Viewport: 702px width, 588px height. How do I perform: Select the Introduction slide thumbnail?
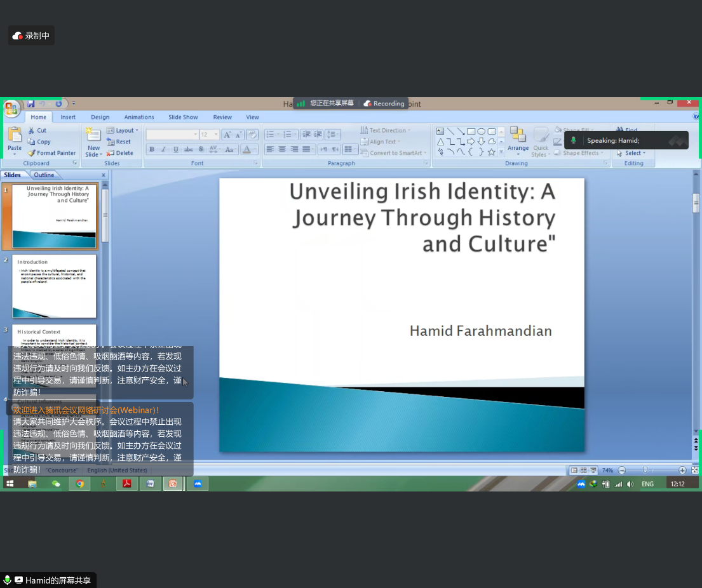tap(54, 286)
